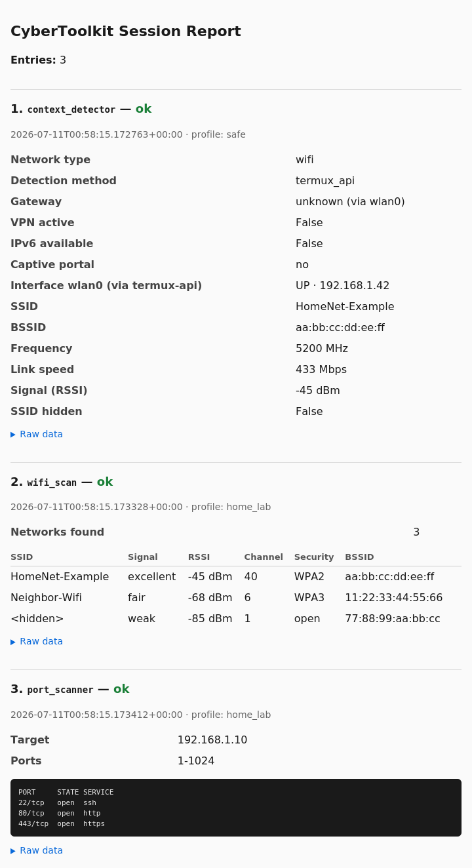This screenshot has width=472, height=868.
Task: Select the <hidden> network row
Action: point(236,619)
